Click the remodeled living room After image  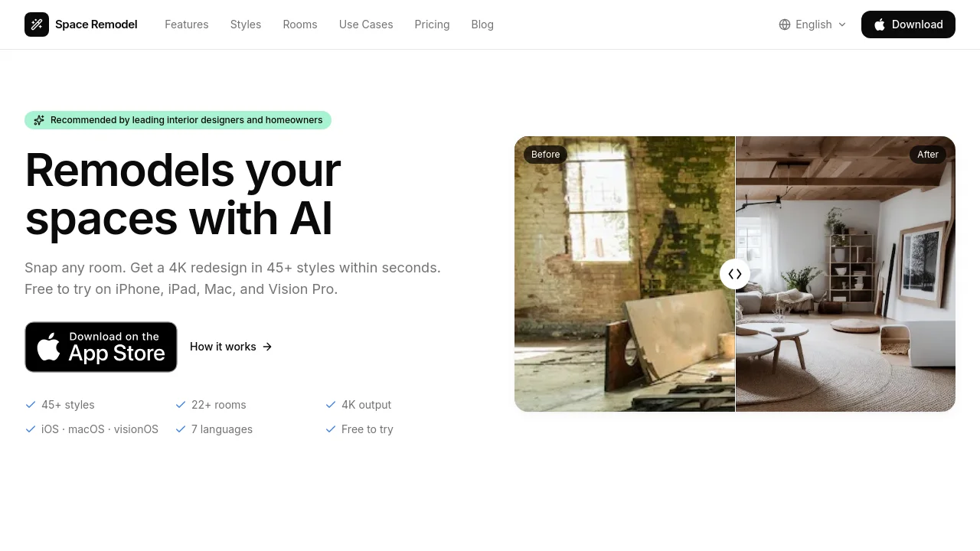click(x=845, y=274)
